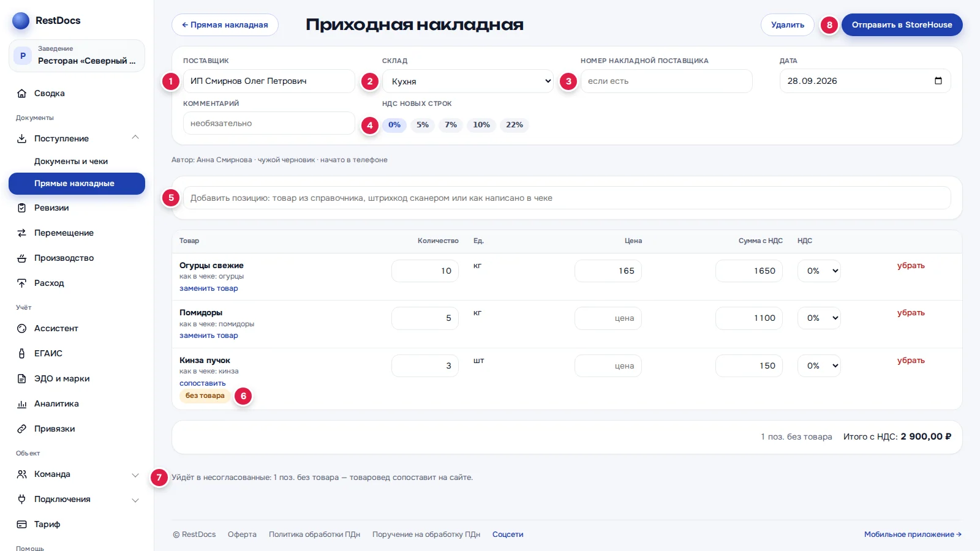This screenshot has width=980, height=551.
Task: Click the RestDocs logo icon
Action: pos(21,21)
